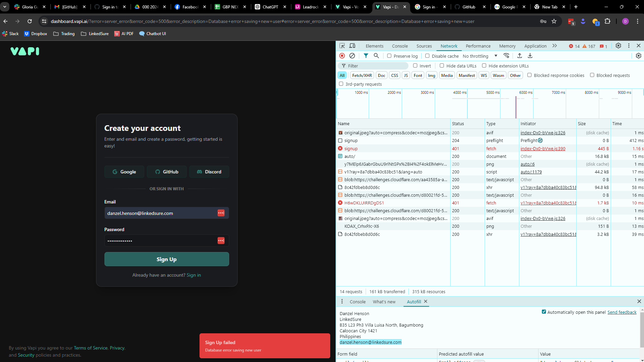Select the Fetch/XHR filter
The width and height of the screenshot is (644, 362).
pyautogui.click(x=362, y=75)
